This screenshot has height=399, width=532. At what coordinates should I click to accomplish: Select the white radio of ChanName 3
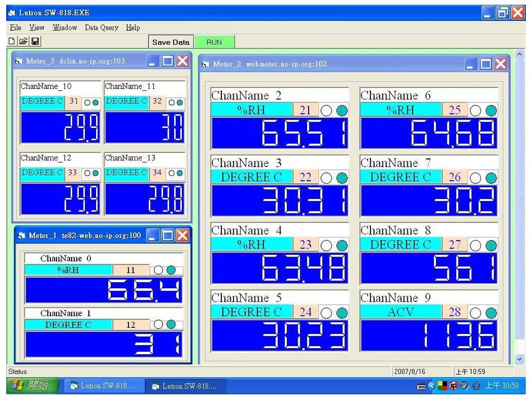pos(326,178)
